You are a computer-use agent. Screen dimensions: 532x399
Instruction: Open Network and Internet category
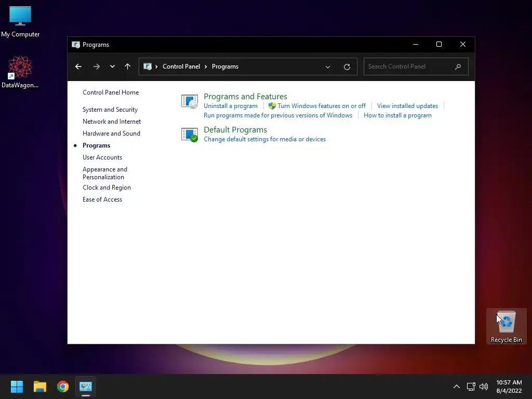coord(112,122)
